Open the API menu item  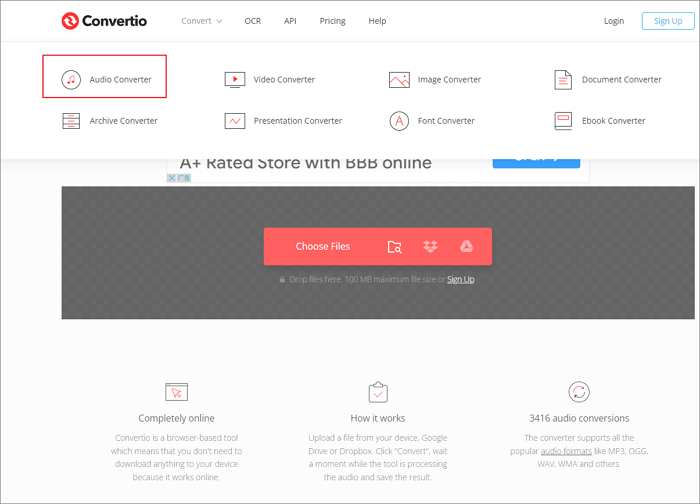point(290,21)
